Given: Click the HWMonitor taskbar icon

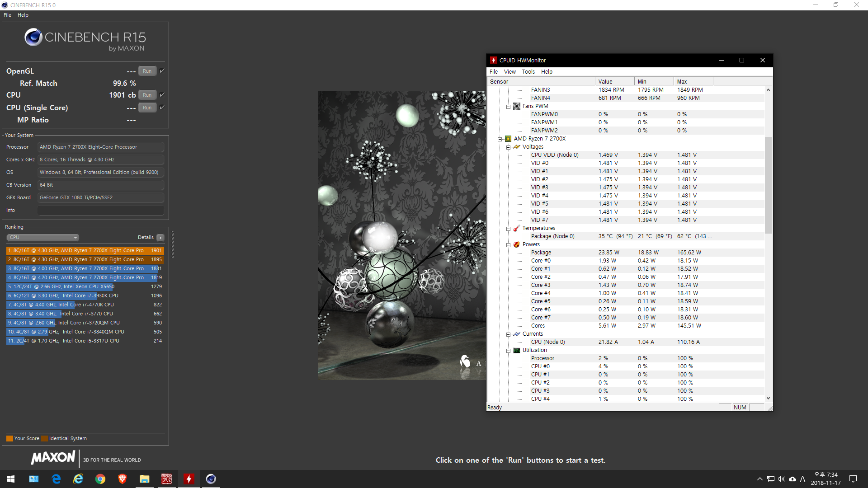Looking at the screenshot, I should [189, 479].
